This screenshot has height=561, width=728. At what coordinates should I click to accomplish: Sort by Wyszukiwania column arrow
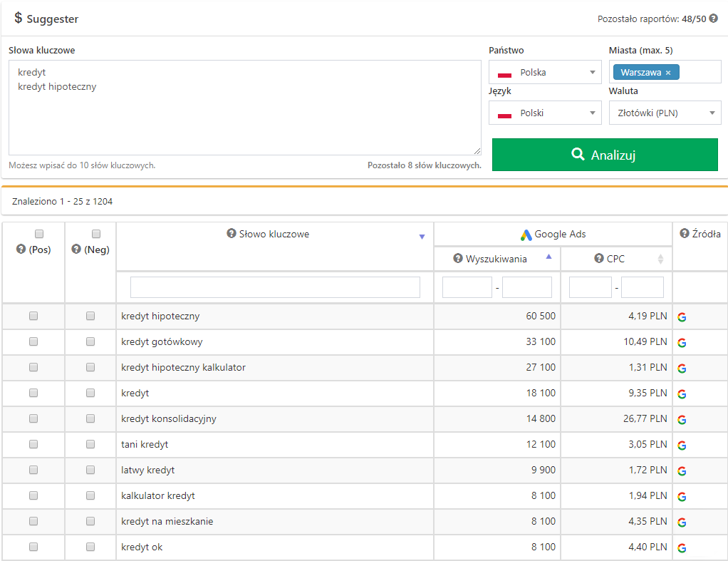pyautogui.click(x=548, y=258)
